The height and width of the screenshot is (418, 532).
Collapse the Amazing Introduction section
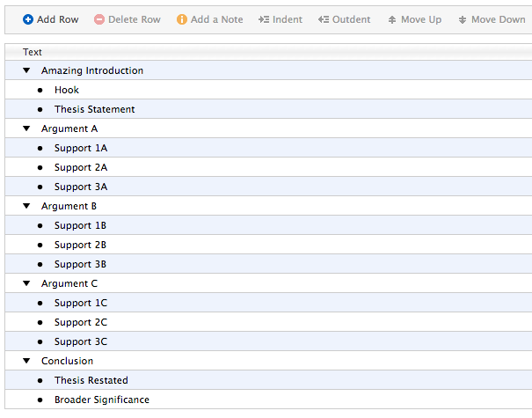click(x=26, y=70)
